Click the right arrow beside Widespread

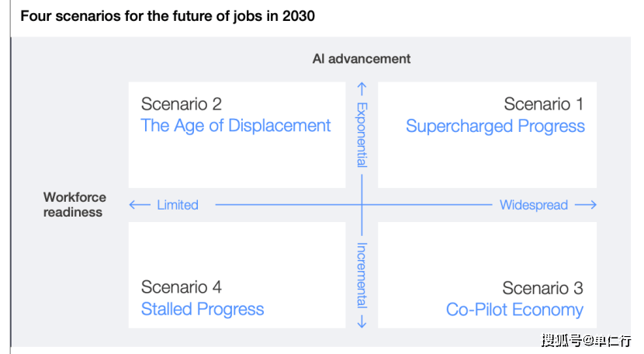(586, 205)
